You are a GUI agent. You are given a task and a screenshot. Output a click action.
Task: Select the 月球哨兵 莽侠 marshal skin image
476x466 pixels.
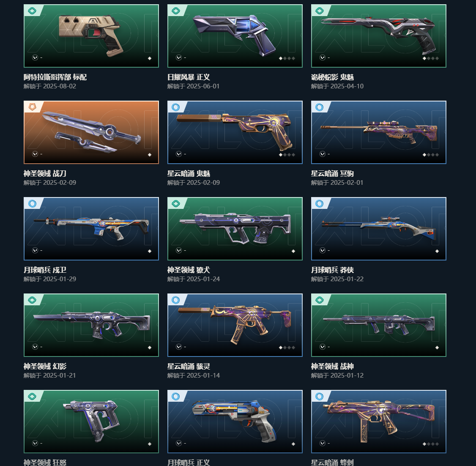(x=378, y=229)
